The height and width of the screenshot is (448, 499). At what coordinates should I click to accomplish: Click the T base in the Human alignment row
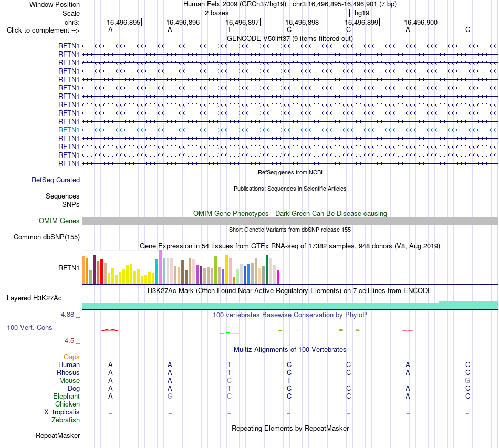click(x=230, y=364)
